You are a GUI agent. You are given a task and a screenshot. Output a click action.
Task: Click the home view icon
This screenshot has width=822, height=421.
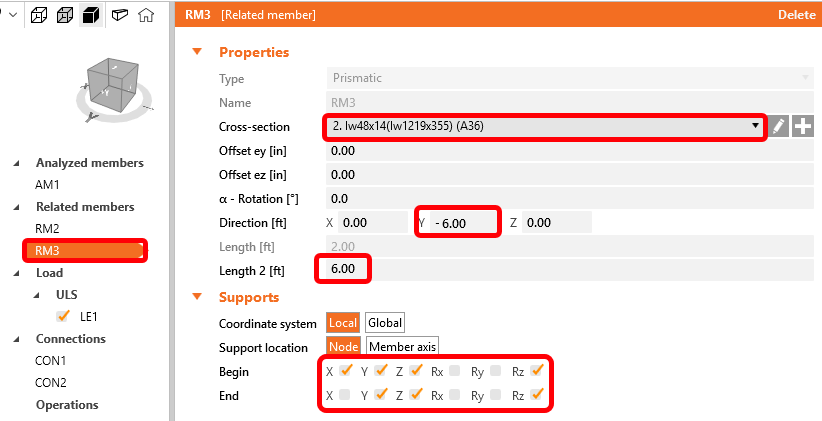click(x=146, y=15)
